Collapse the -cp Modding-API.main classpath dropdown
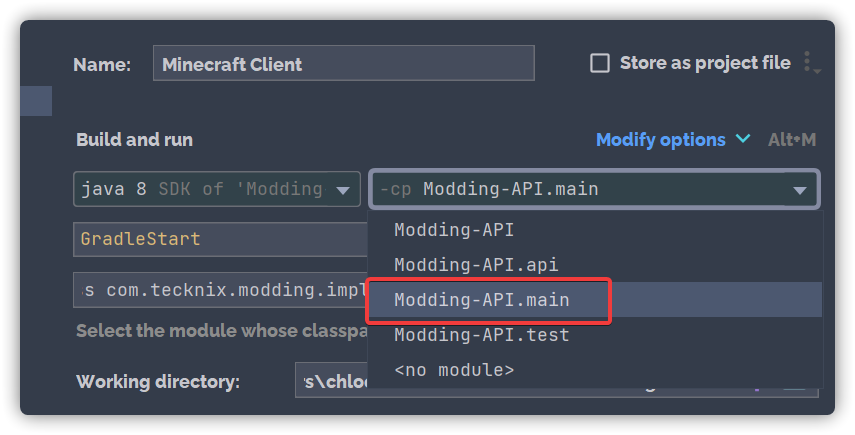Image resolution: width=855 pixels, height=435 pixels. point(594,189)
